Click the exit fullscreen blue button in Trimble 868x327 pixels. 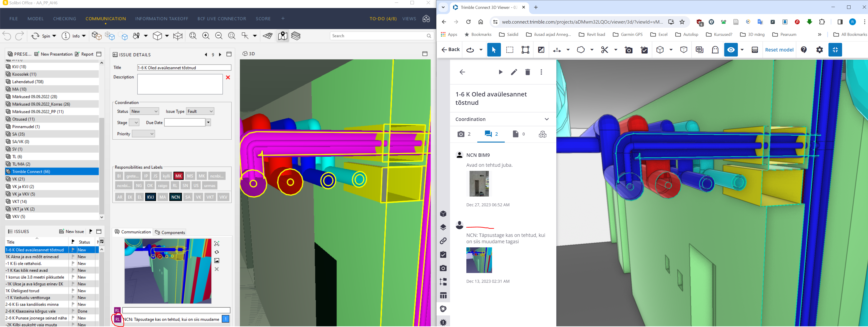coord(835,50)
